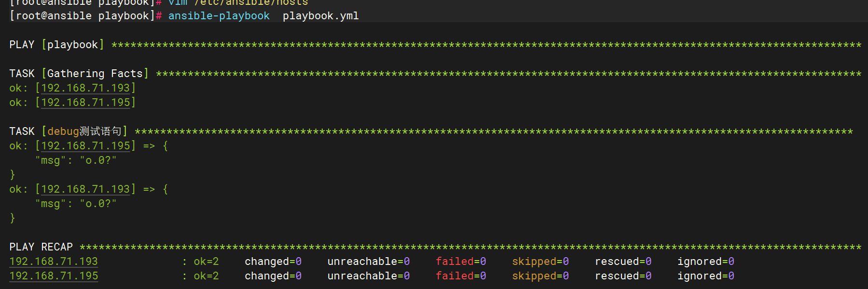Click ignored=0 in the 192.168.71.195 recap row
This screenshot has width=868, height=289.
click(x=706, y=276)
